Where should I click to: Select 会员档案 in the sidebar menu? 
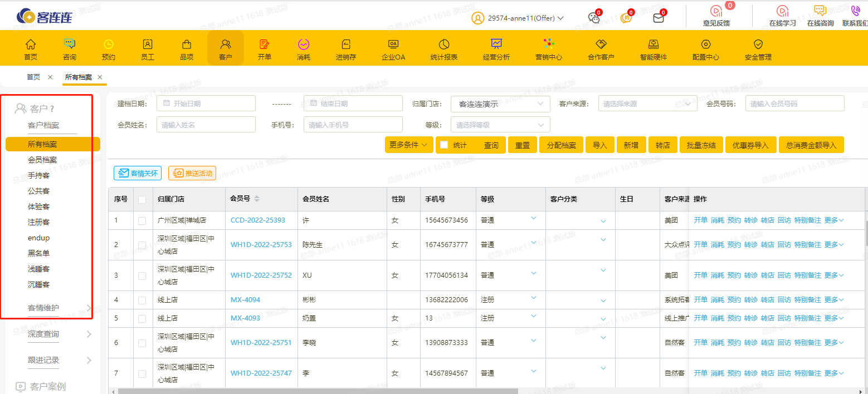point(42,160)
